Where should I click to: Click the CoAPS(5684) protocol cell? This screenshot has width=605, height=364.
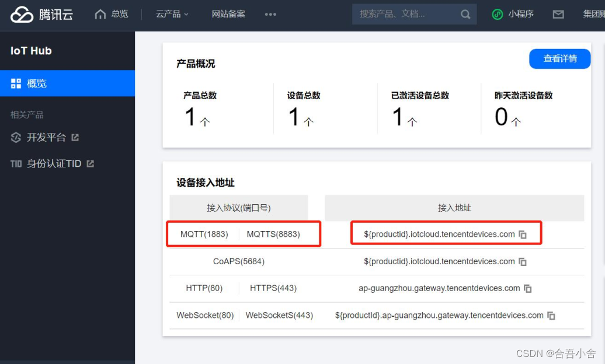pyautogui.click(x=239, y=261)
